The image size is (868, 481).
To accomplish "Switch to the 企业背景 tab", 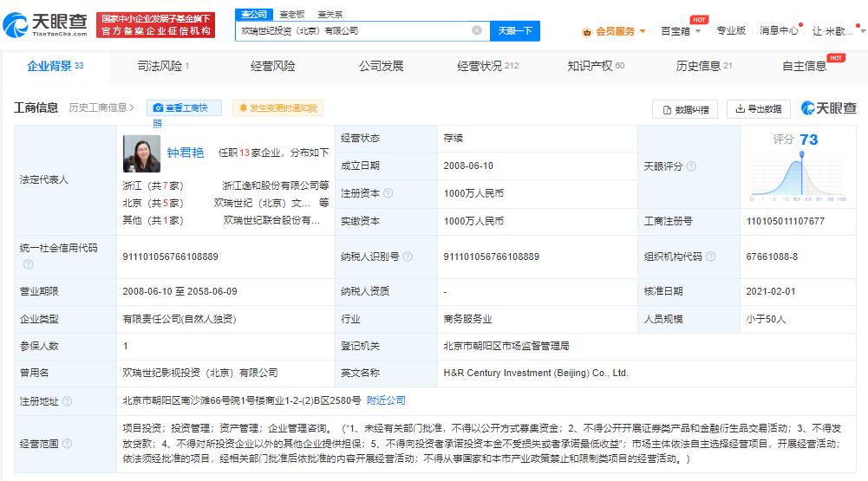I will pyautogui.click(x=55, y=67).
